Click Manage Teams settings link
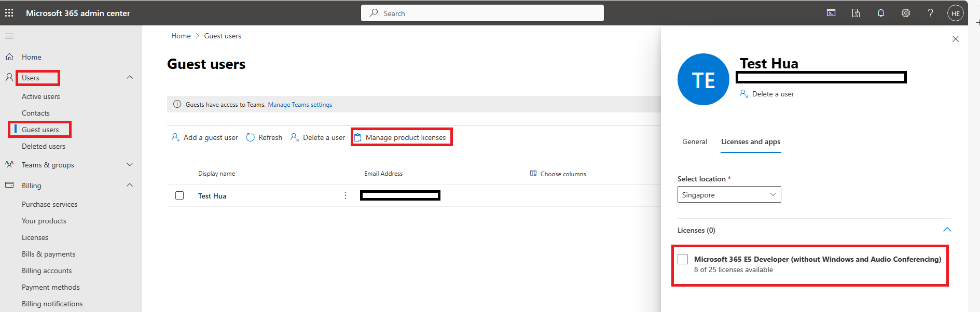The width and height of the screenshot is (980, 312). pos(300,105)
